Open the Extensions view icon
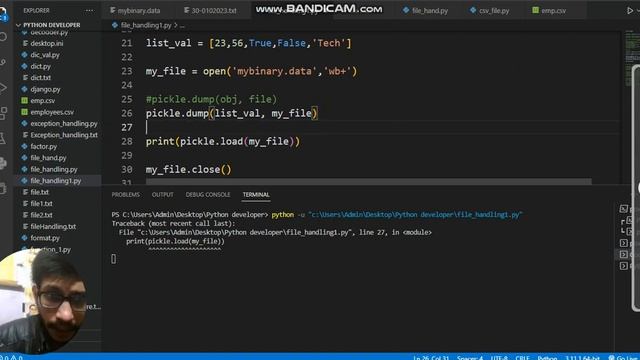Screen dimensions: 640x360 coord(3,113)
